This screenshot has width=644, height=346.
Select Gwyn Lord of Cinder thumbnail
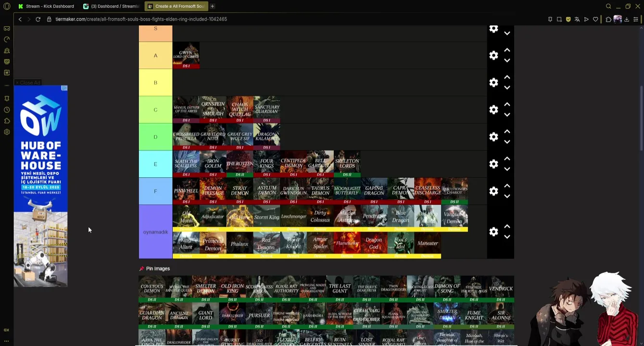pos(186,55)
